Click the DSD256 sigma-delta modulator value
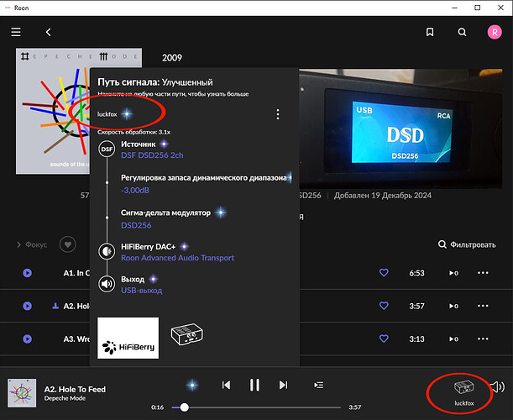513x420 pixels. click(x=136, y=225)
